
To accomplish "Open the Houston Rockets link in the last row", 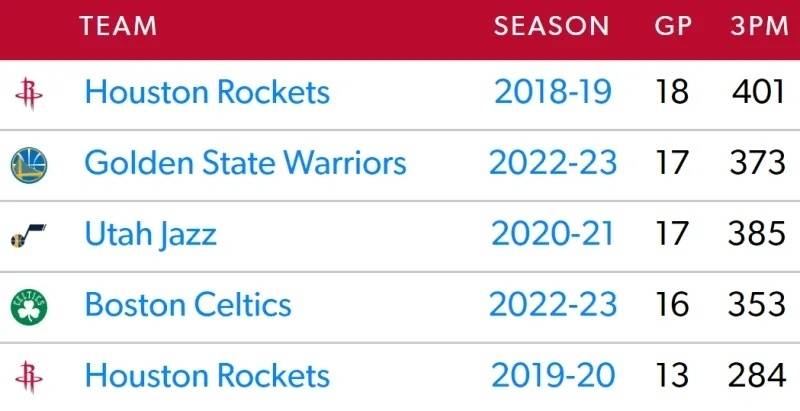I will click(x=207, y=376).
